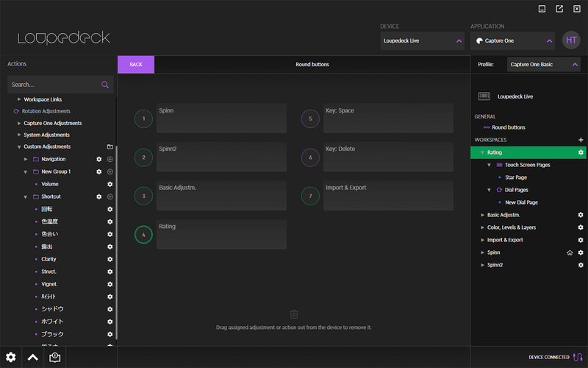Image resolution: width=588 pixels, height=368 pixels.
Task: Open gear for Vignet. adjustment
Action: [x=110, y=284]
